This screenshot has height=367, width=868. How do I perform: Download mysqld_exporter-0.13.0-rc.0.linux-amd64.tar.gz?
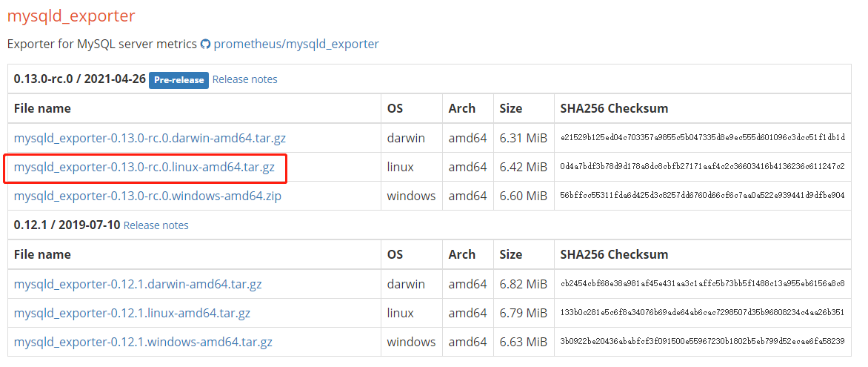144,167
